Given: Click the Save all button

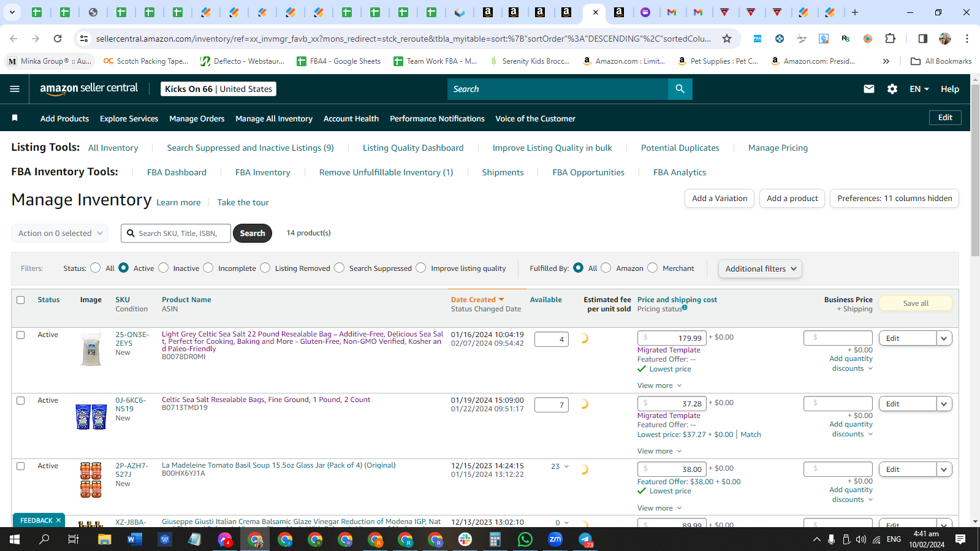Looking at the screenshot, I should pyautogui.click(x=916, y=303).
